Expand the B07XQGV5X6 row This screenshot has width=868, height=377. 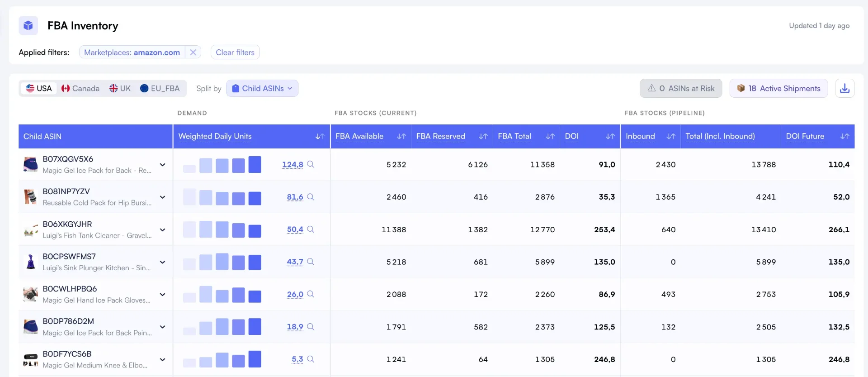point(162,165)
